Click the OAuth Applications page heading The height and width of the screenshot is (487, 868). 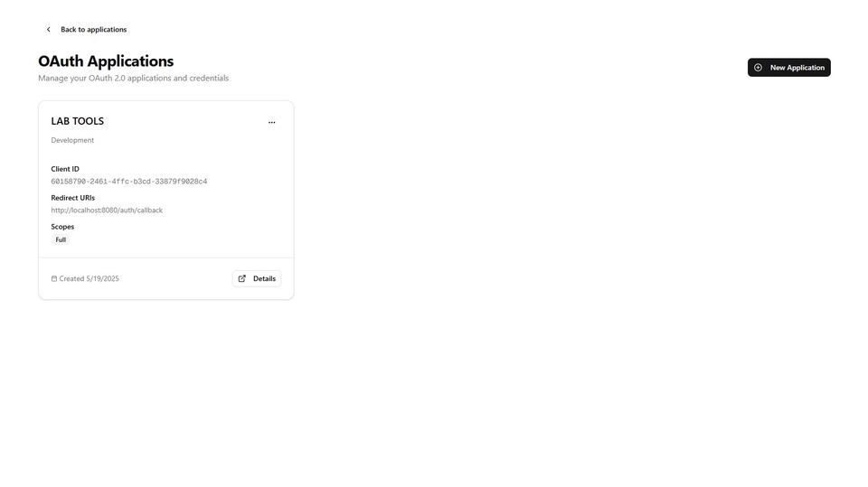[x=106, y=61]
